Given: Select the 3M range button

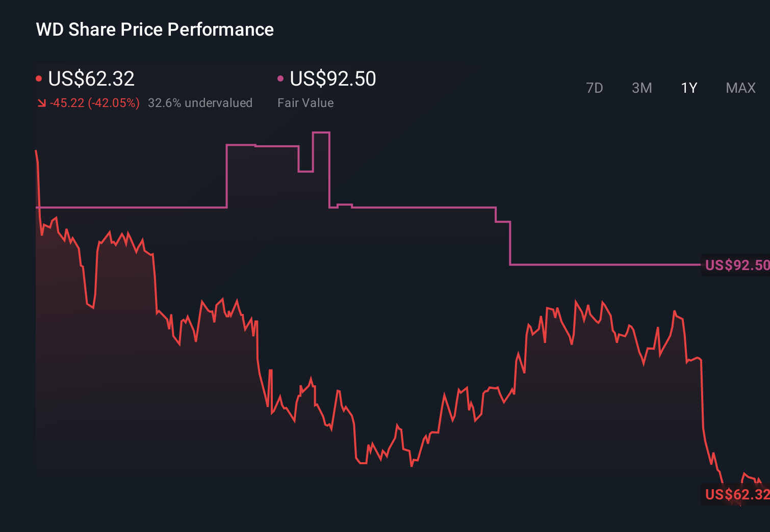Looking at the screenshot, I should (641, 88).
